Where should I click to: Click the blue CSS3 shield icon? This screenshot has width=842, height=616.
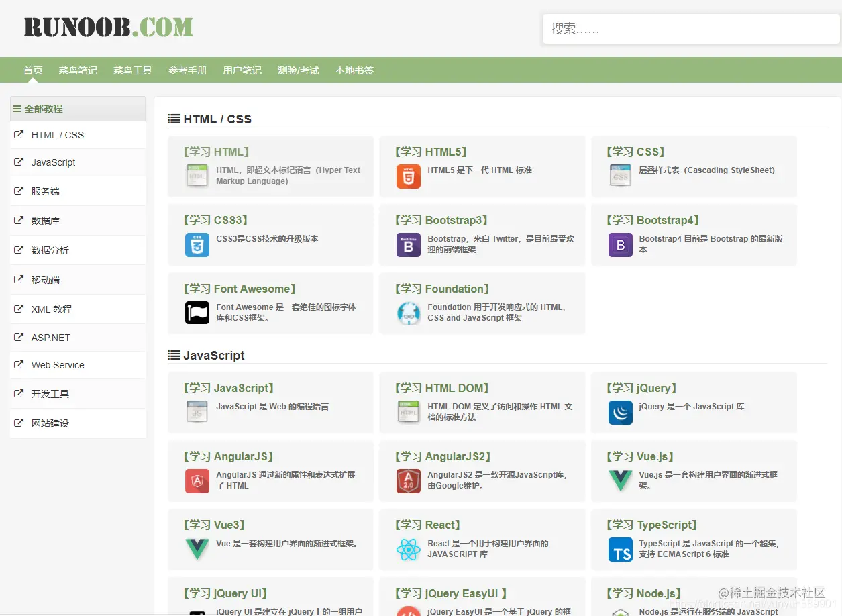(x=197, y=244)
